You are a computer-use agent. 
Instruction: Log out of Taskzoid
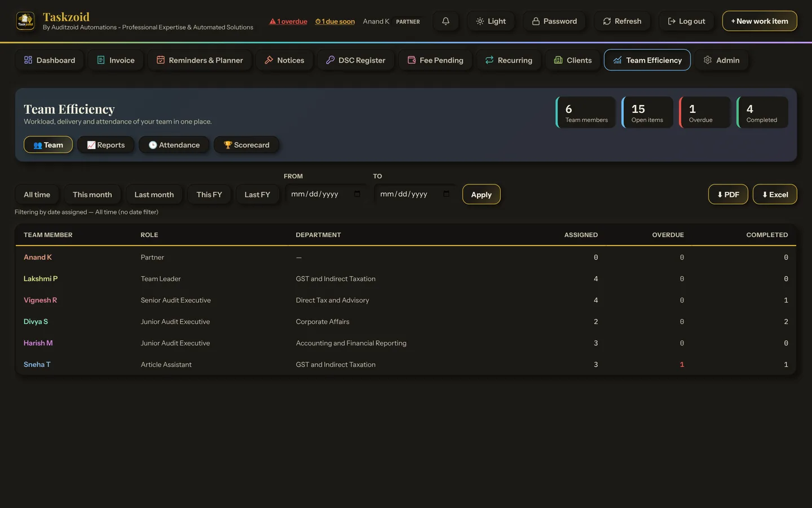click(686, 21)
